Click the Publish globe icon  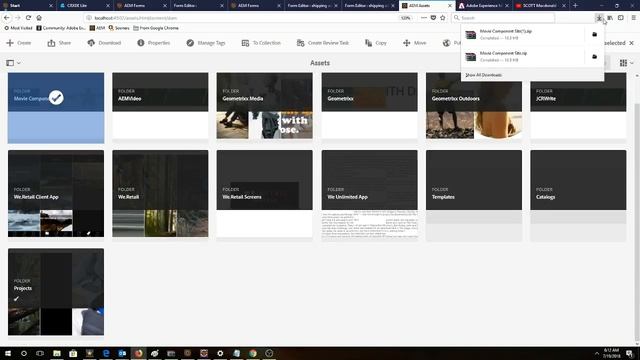point(447,43)
